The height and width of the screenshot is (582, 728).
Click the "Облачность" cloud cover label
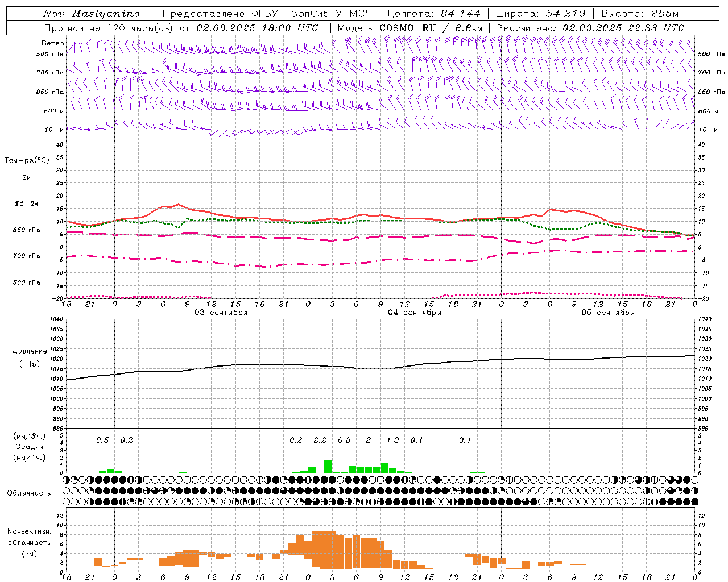click(x=29, y=493)
